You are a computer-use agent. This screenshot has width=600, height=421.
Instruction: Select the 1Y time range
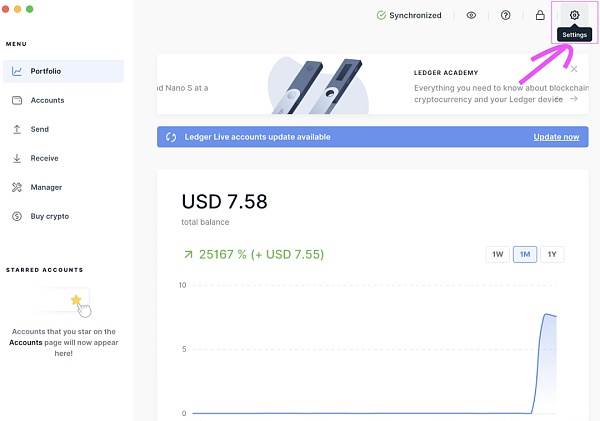(x=552, y=254)
